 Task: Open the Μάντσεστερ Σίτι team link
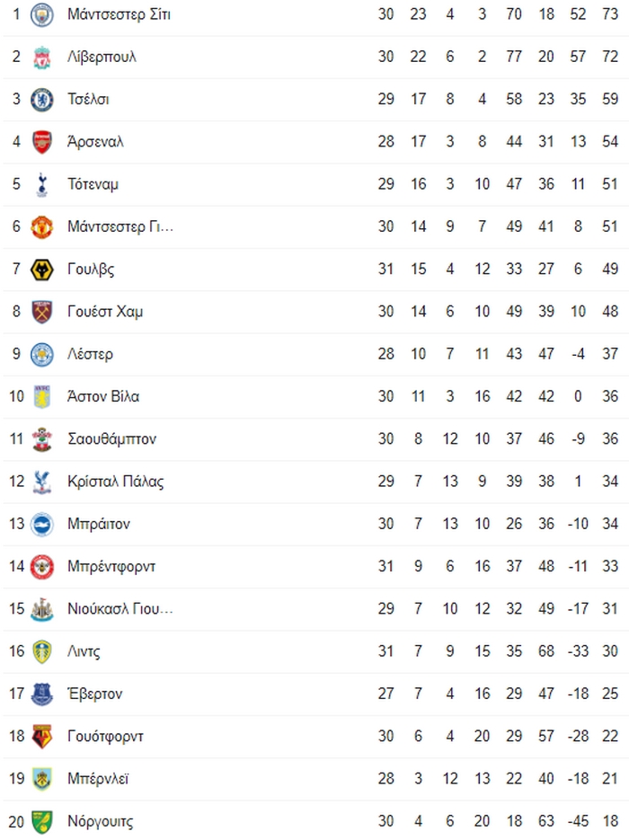click(119, 14)
